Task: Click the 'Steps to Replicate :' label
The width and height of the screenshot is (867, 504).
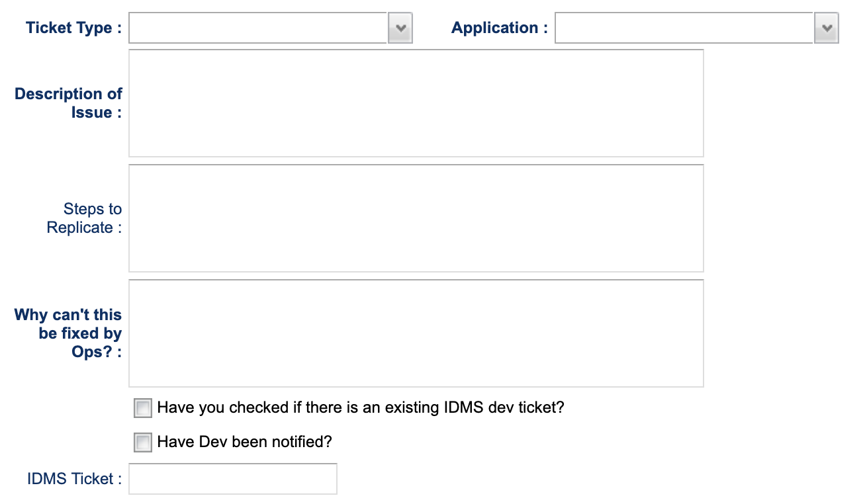Action: click(x=84, y=218)
